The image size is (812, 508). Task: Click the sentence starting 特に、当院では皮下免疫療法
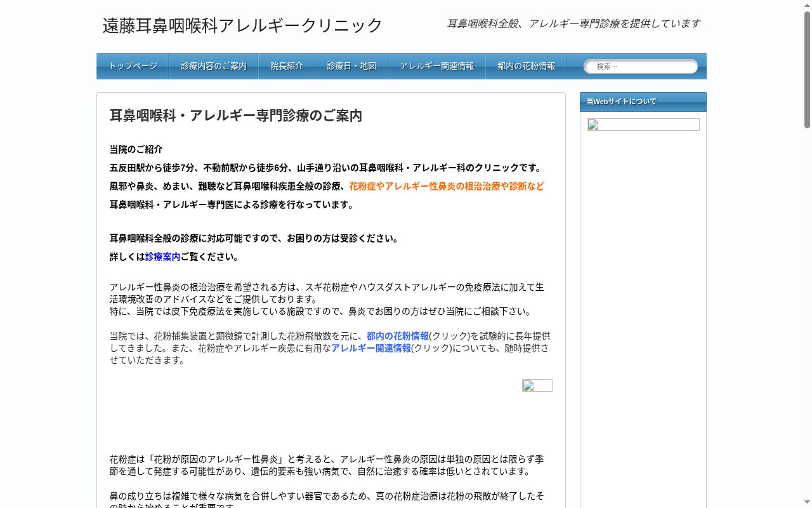[x=321, y=311]
